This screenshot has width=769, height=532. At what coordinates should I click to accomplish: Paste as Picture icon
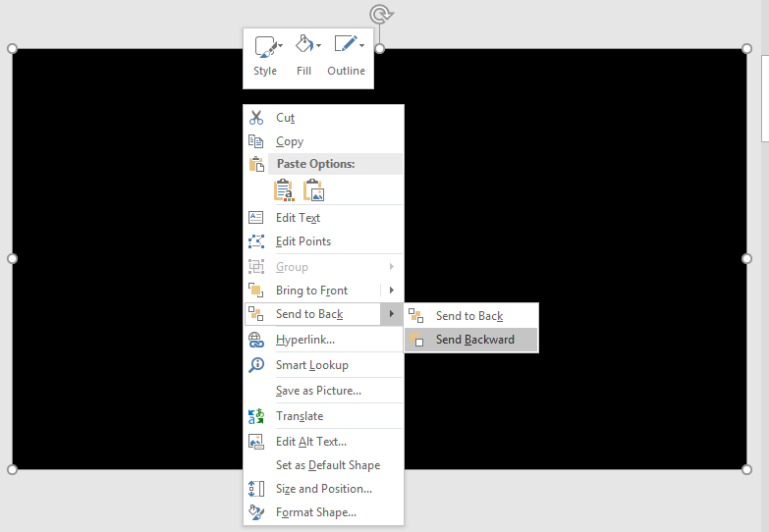tap(314, 190)
